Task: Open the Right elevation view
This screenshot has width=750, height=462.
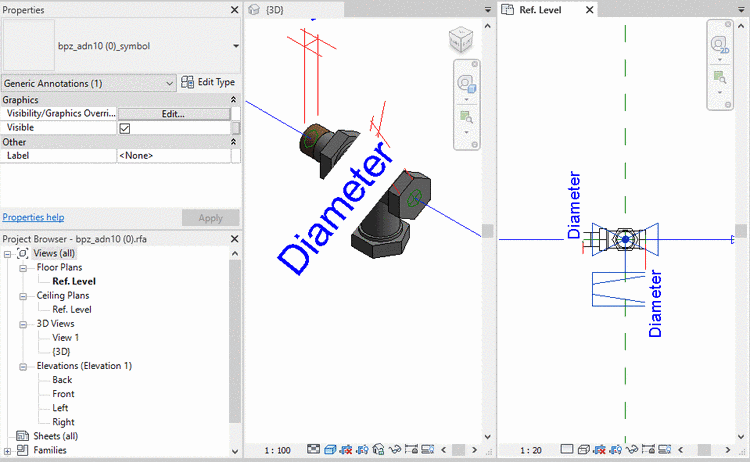Action: click(x=63, y=422)
